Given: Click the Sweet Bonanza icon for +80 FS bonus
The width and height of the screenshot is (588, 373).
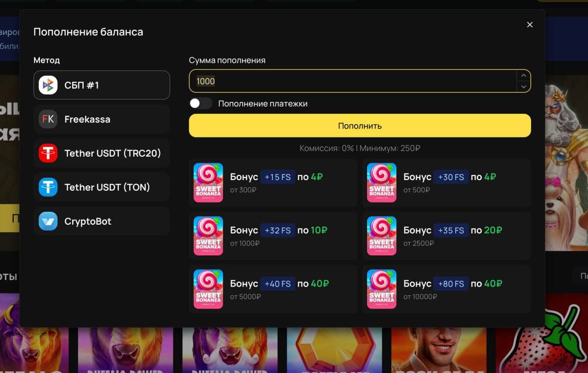Looking at the screenshot, I should [382, 289].
